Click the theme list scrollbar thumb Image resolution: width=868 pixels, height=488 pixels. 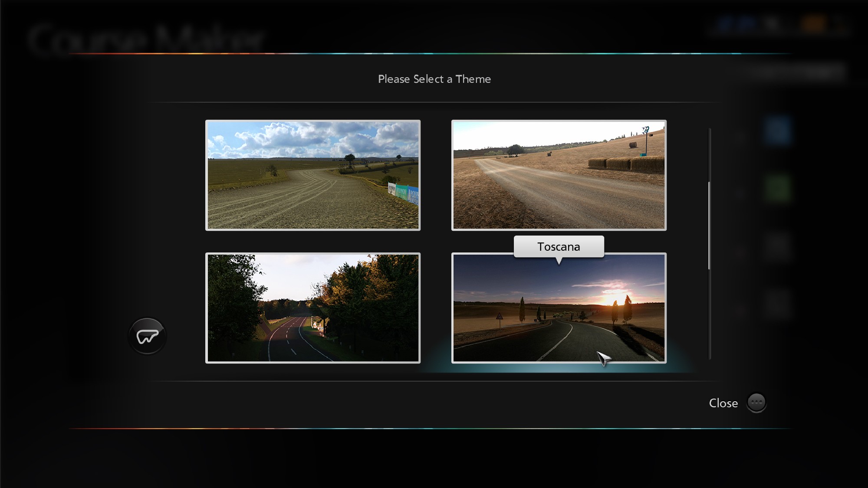(x=710, y=226)
